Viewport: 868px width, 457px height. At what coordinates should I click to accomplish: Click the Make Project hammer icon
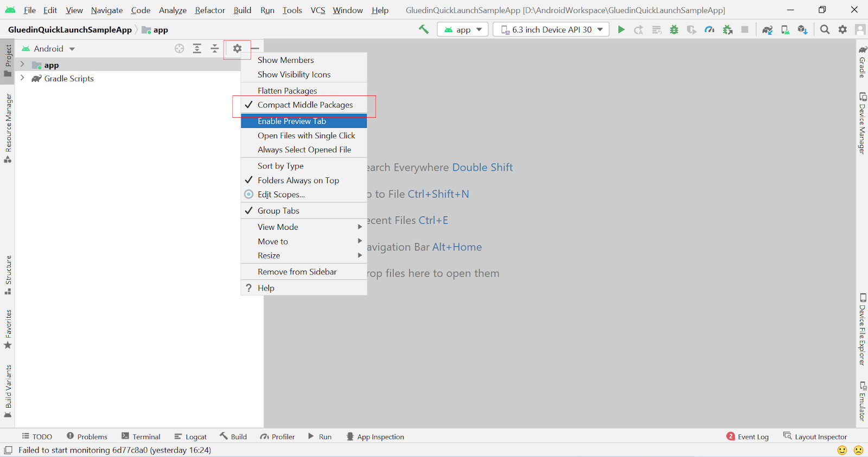(x=424, y=29)
